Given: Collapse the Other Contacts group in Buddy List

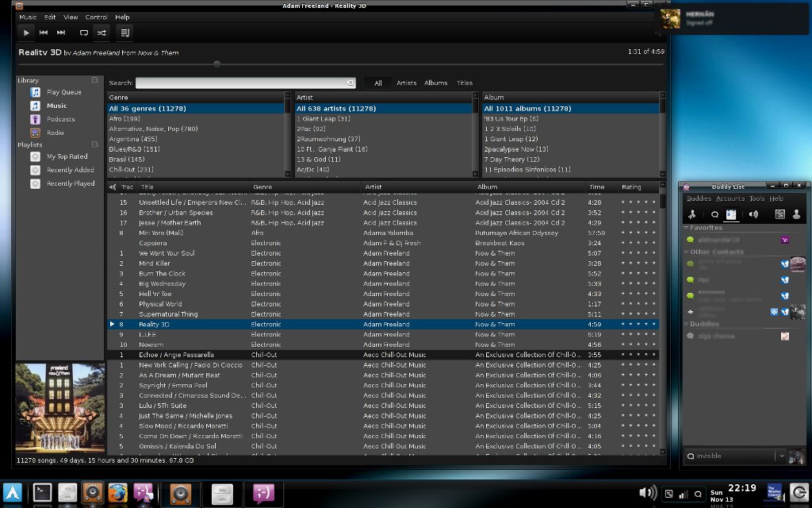Looking at the screenshot, I should 686,252.
